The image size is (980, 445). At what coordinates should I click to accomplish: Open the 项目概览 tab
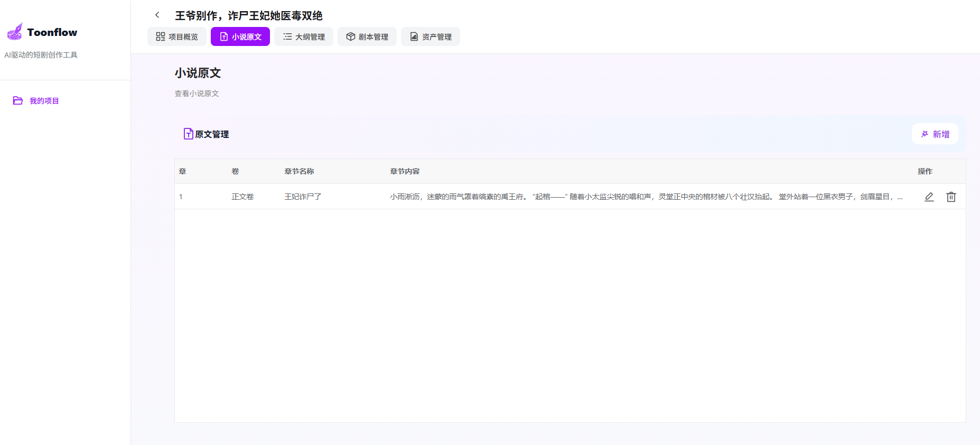177,36
